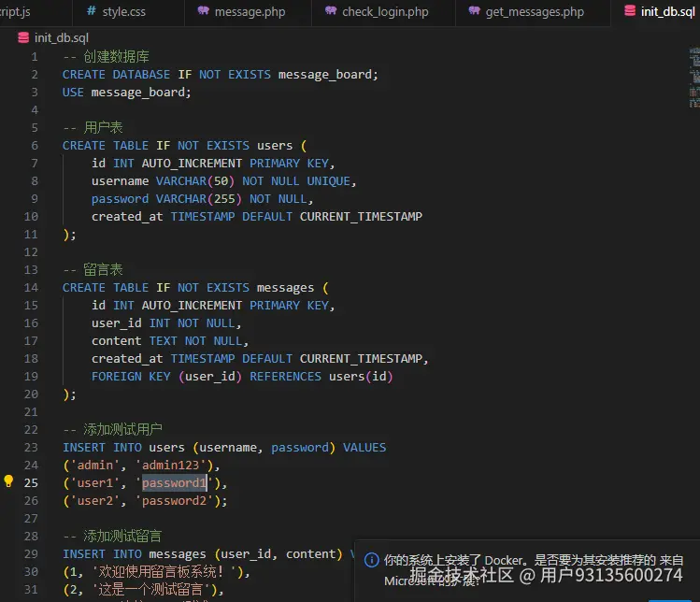700x602 pixels.
Task: Click 'user_id' column definition on line 16
Action: [x=117, y=323]
